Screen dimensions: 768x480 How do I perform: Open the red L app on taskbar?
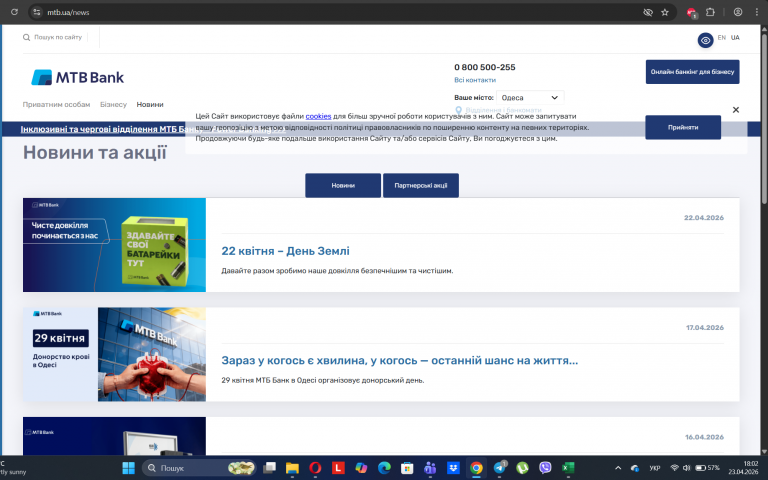point(338,468)
